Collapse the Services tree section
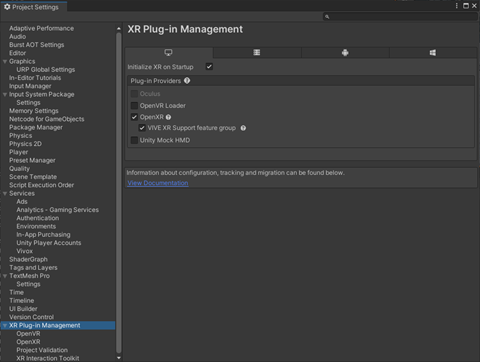480x362 pixels. [x=5, y=194]
